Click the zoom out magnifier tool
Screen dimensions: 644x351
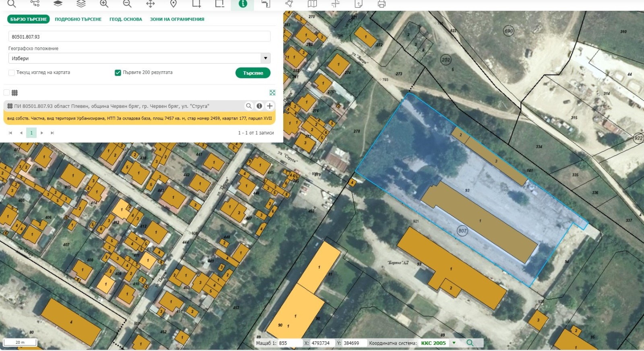(x=127, y=4)
